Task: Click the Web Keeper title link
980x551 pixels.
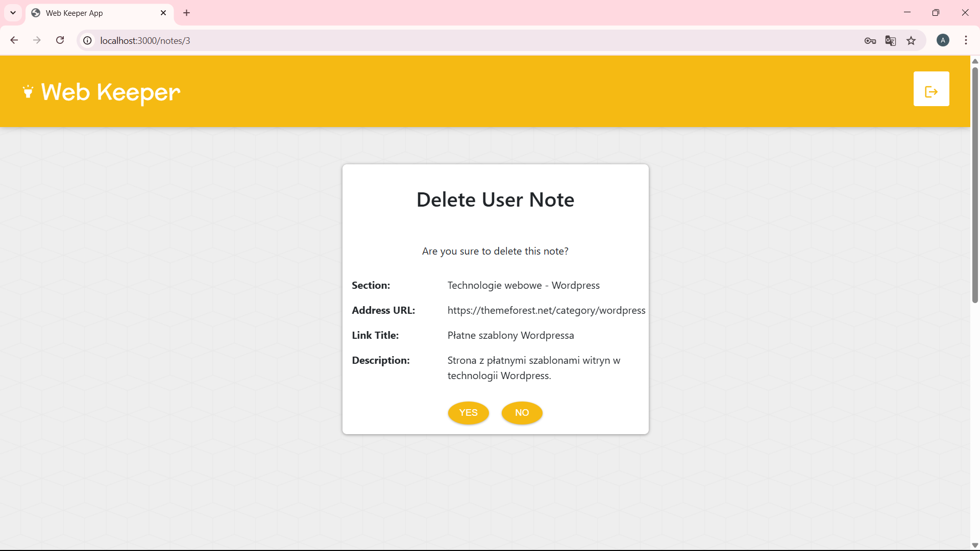Action: coord(110,92)
